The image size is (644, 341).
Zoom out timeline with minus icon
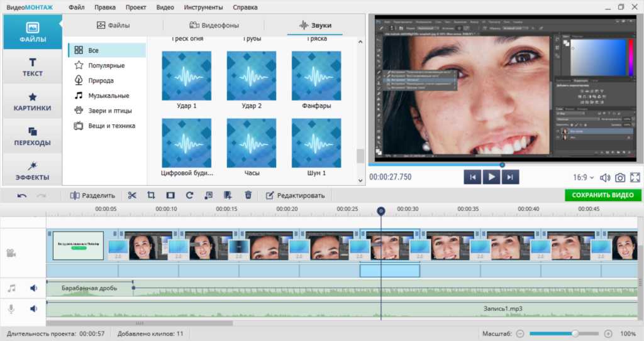520,333
